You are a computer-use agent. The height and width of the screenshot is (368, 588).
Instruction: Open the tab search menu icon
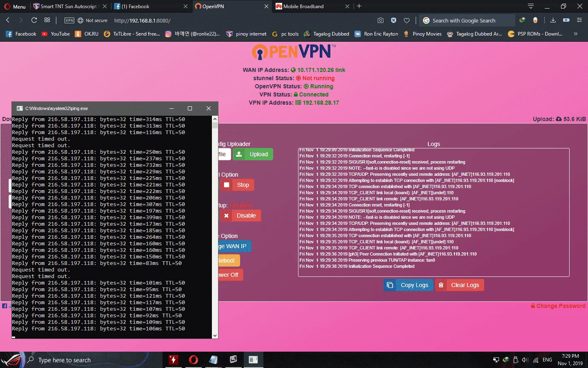tap(531, 6)
